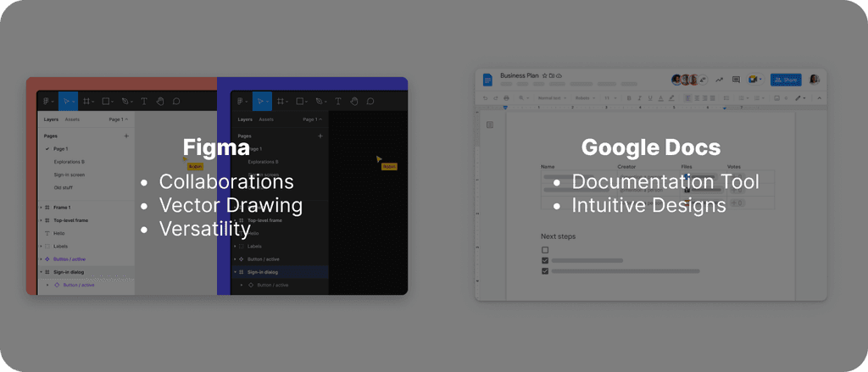Viewport: 868px width, 372px height.
Task: Uncheck the checkbox beside the longest placeholder line
Action: pos(545,271)
